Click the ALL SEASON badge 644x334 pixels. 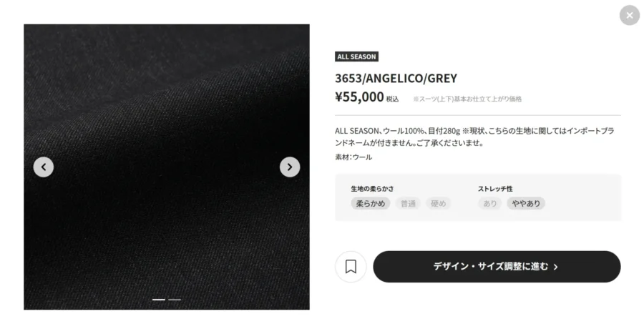[x=356, y=57]
